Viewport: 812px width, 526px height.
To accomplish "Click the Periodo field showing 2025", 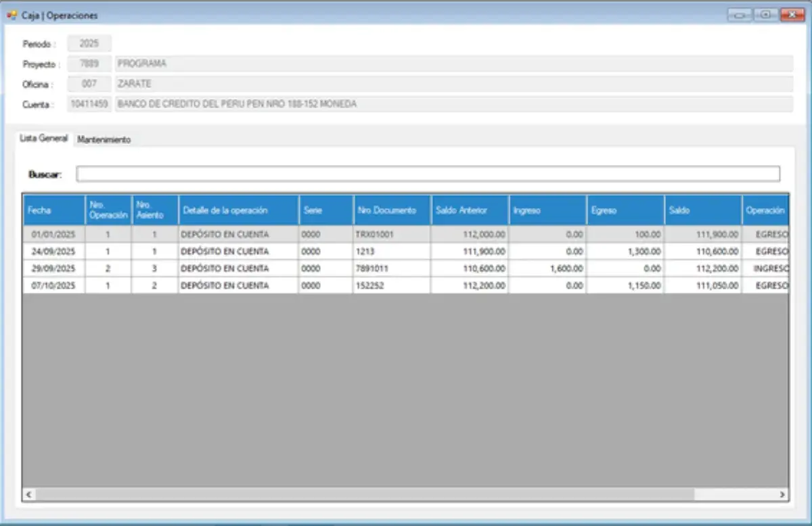I will [89, 43].
